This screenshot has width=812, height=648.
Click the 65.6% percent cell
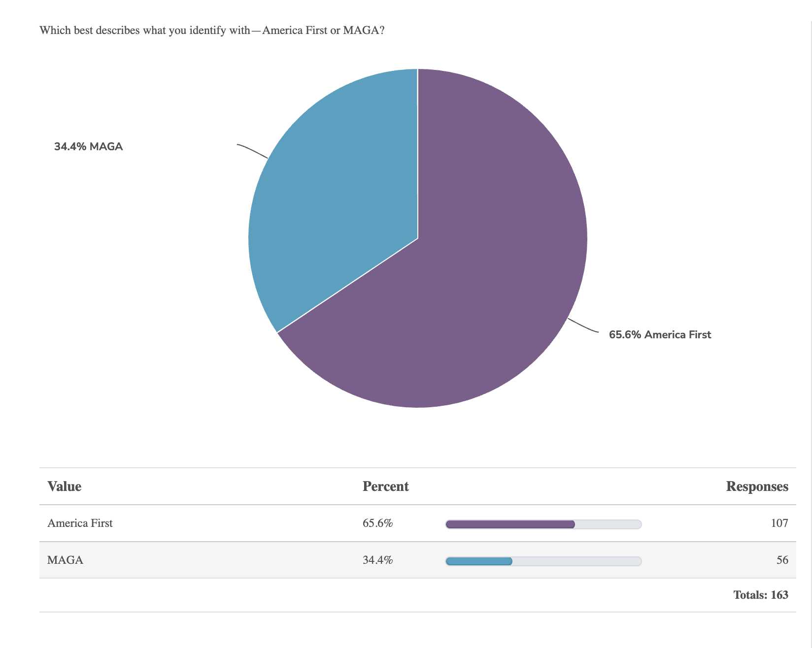pos(377,523)
